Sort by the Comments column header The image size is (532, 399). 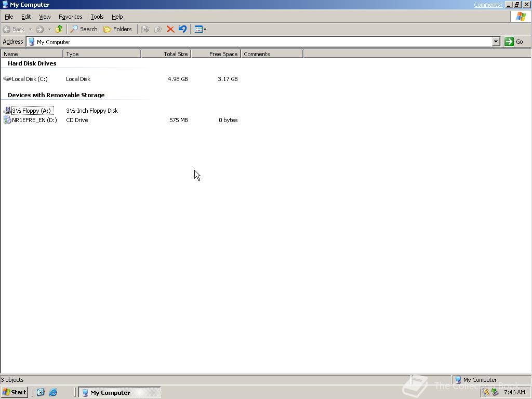point(272,54)
